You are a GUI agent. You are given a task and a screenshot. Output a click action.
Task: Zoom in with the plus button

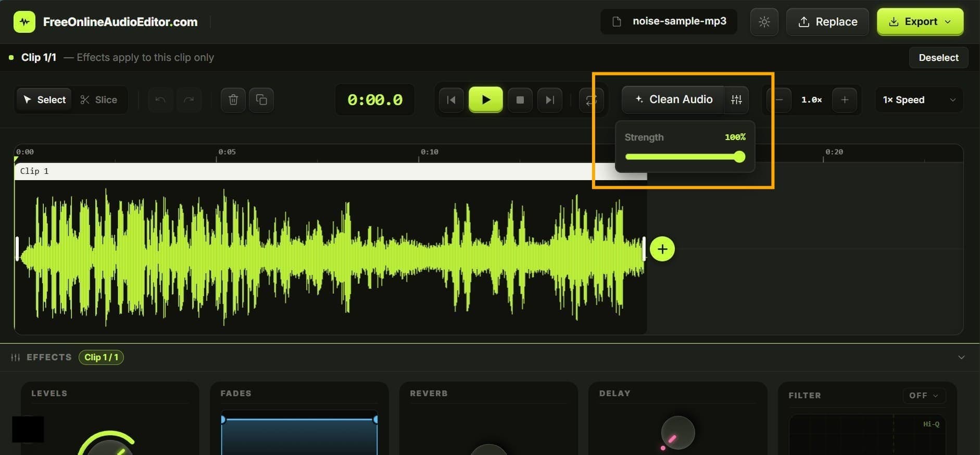845,99
